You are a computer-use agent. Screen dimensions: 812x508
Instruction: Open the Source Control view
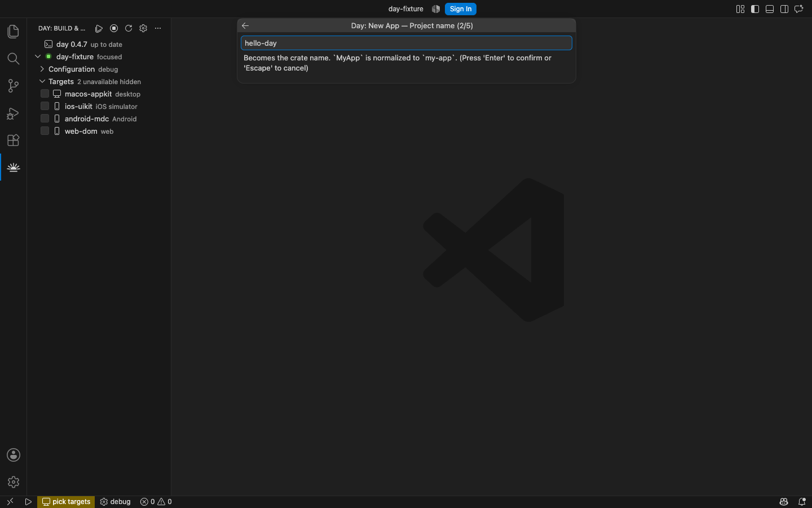click(x=14, y=86)
